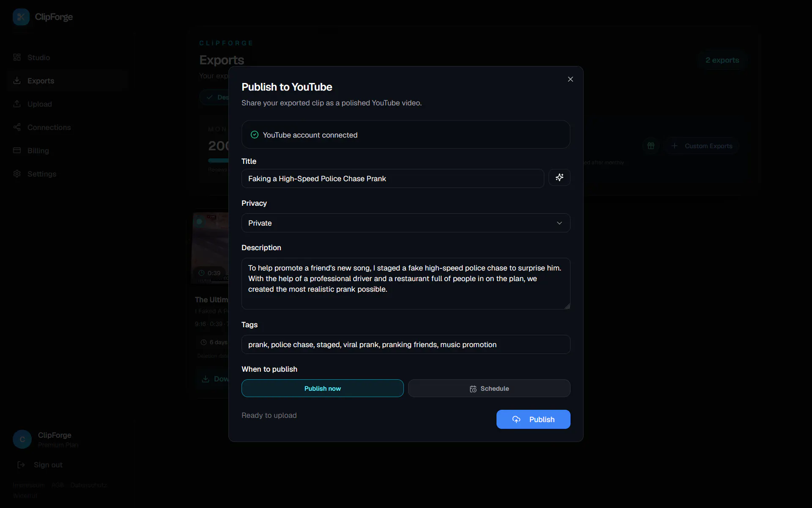The width and height of the screenshot is (812, 508).
Task: Click the Tags input field
Action: [x=406, y=345]
